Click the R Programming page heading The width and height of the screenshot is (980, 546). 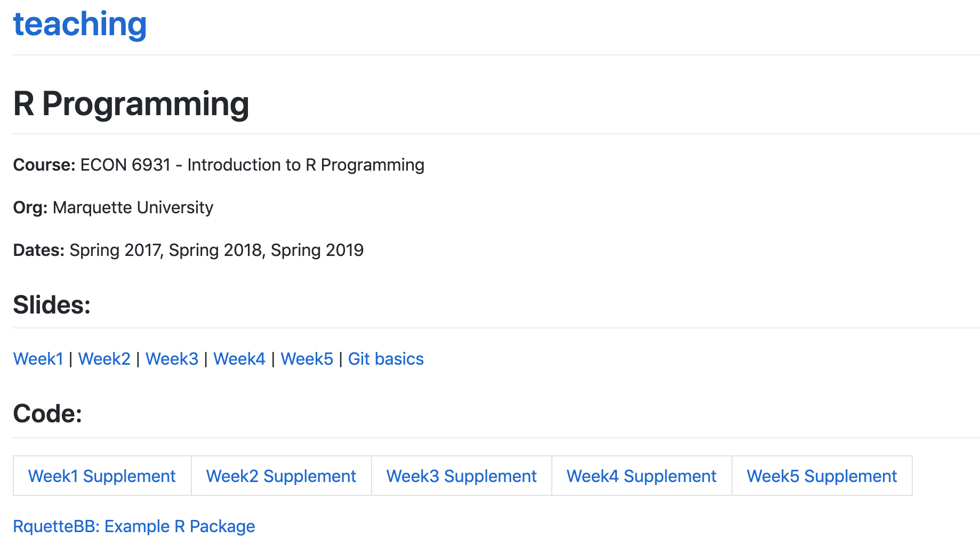click(x=131, y=105)
